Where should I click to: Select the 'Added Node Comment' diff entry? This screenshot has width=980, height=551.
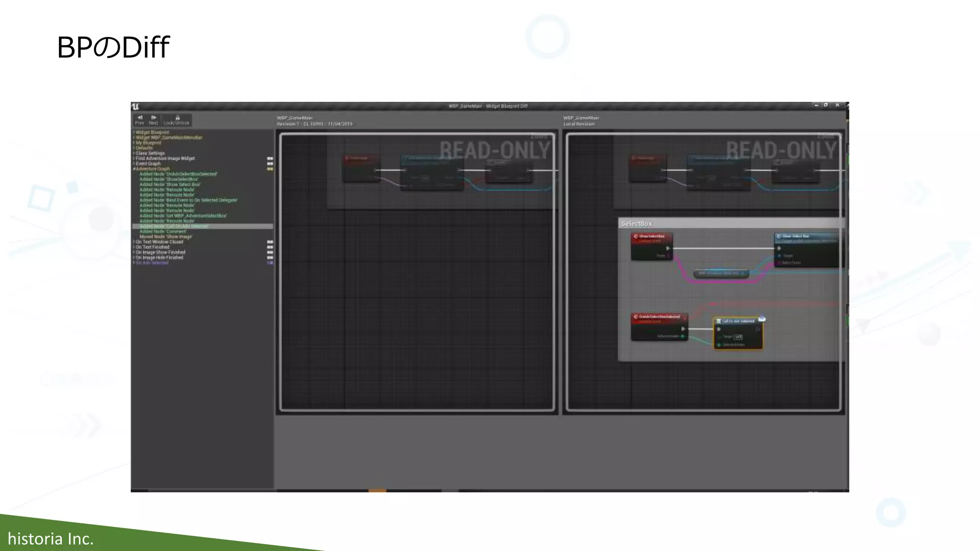point(163,231)
